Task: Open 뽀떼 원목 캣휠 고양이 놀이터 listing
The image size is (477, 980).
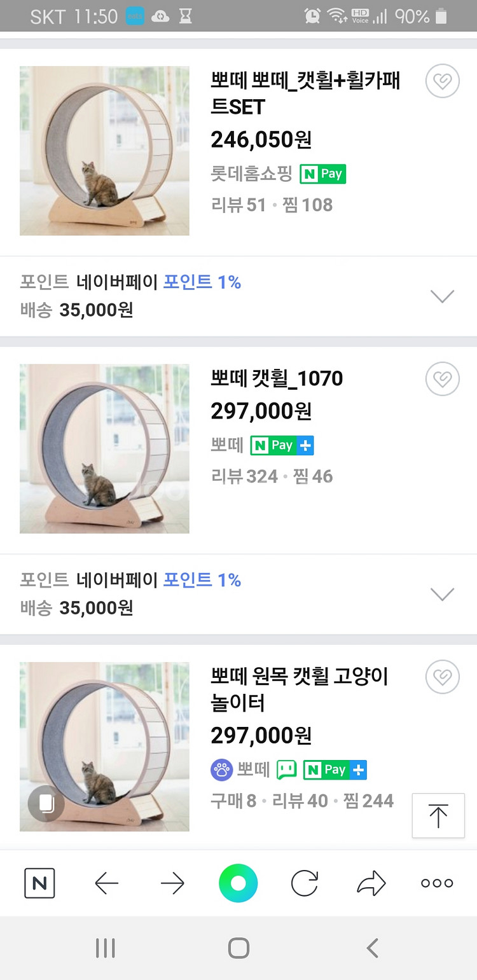Action: (299, 689)
